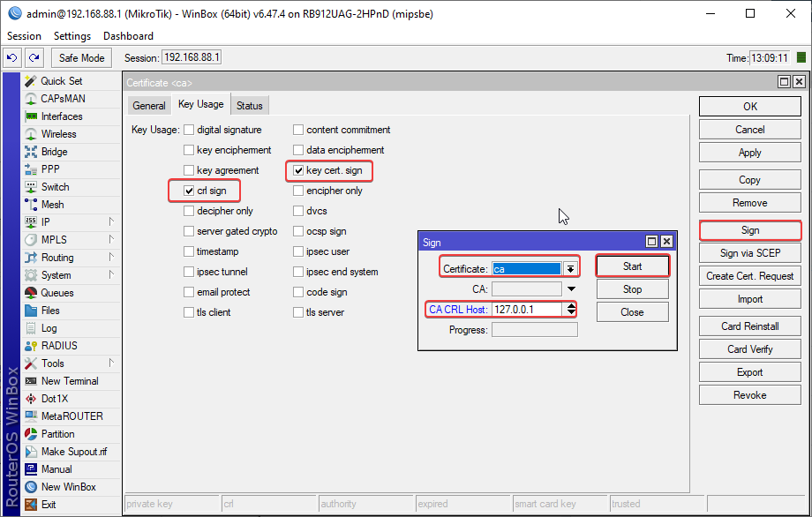812x517 pixels.
Task: Enable key encipherment checkbox
Action: [x=189, y=150]
